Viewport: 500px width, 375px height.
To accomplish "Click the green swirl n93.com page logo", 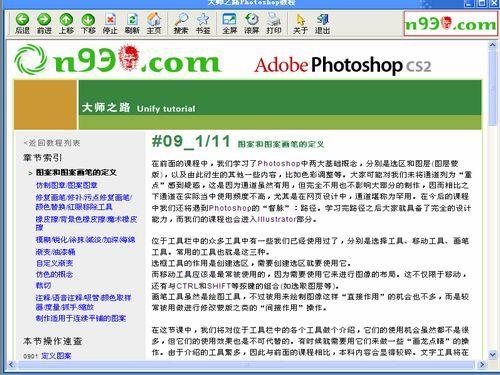I will (x=117, y=59).
